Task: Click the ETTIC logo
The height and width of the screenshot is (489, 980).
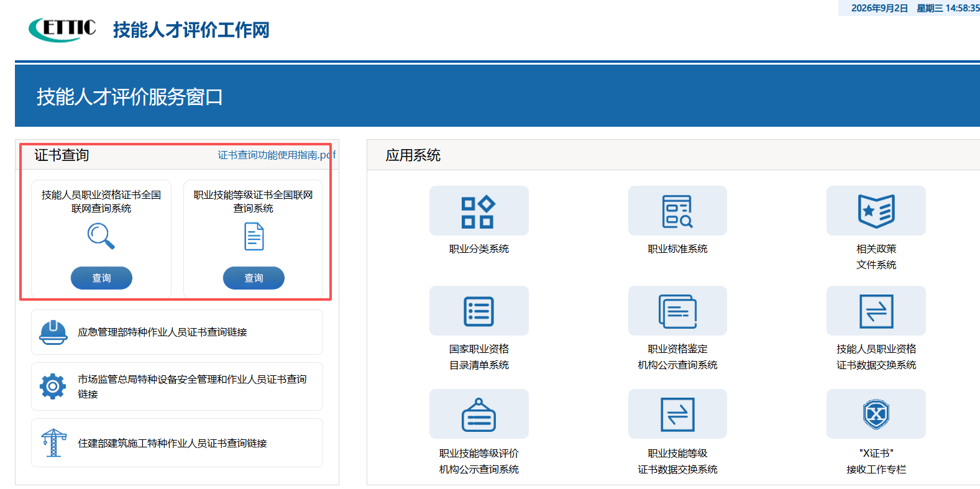Action: pyautogui.click(x=62, y=29)
